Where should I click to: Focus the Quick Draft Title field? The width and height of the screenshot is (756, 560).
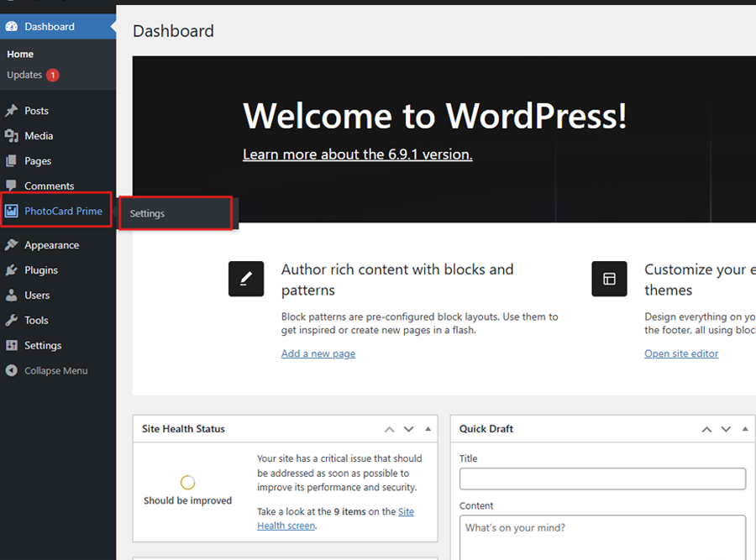pyautogui.click(x=602, y=479)
